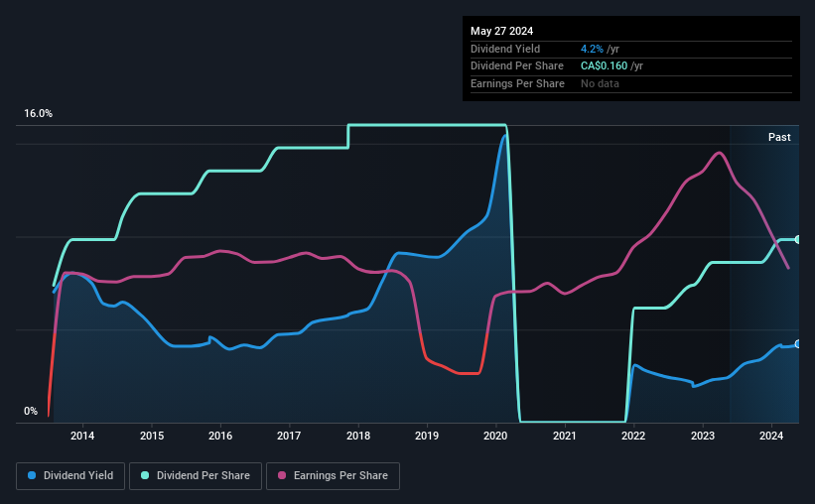Toggle the Earnings Per Share legend button
Viewport: 815px width, 504px height.
coord(333,476)
